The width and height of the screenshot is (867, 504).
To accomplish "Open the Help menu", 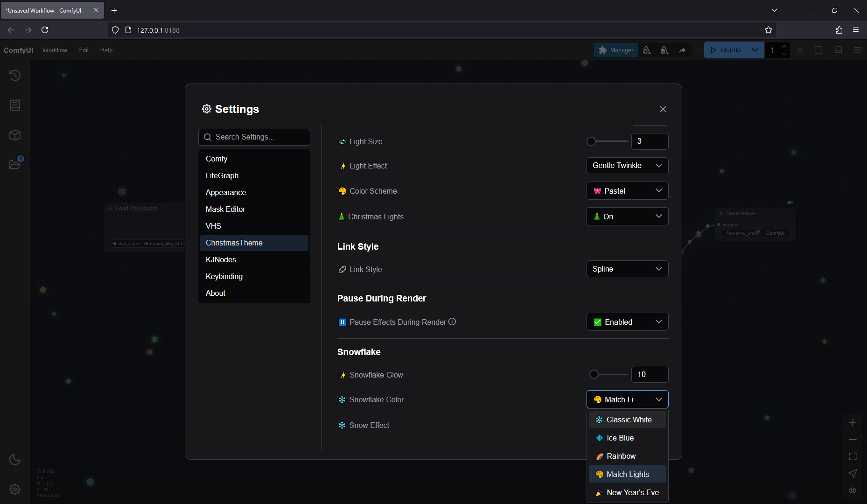I will [106, 50].
